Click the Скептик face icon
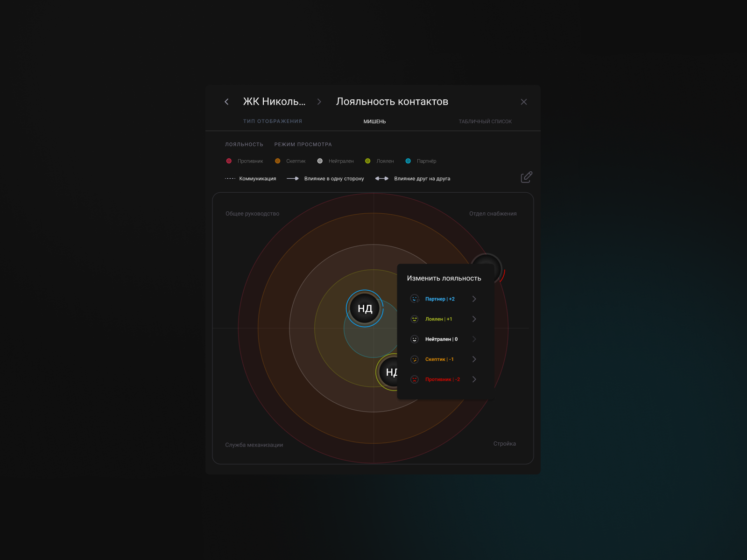 click(415, 359)
